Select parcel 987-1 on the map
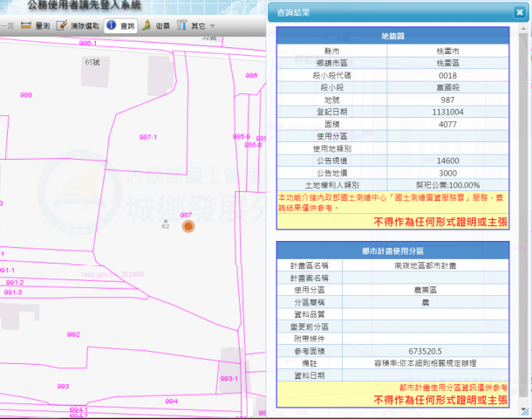Viewport: 532px width, 419px height. pyautogui.click(x=148, y=137)
